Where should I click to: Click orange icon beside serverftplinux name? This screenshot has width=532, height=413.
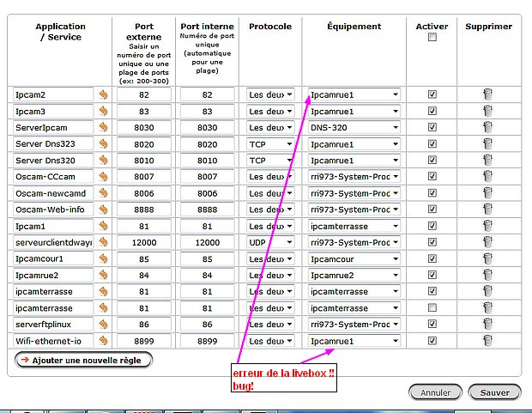104,325
